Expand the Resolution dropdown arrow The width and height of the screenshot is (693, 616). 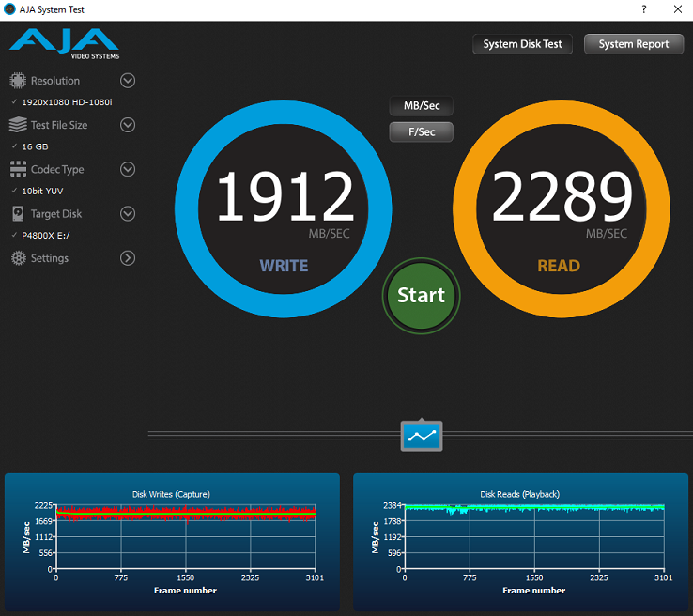click(128, 81)
